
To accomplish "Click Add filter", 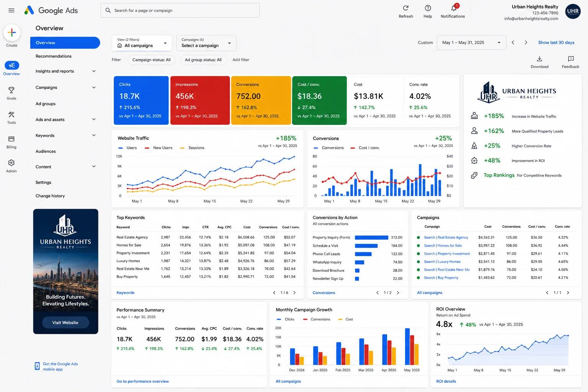I will pos(241,60).
